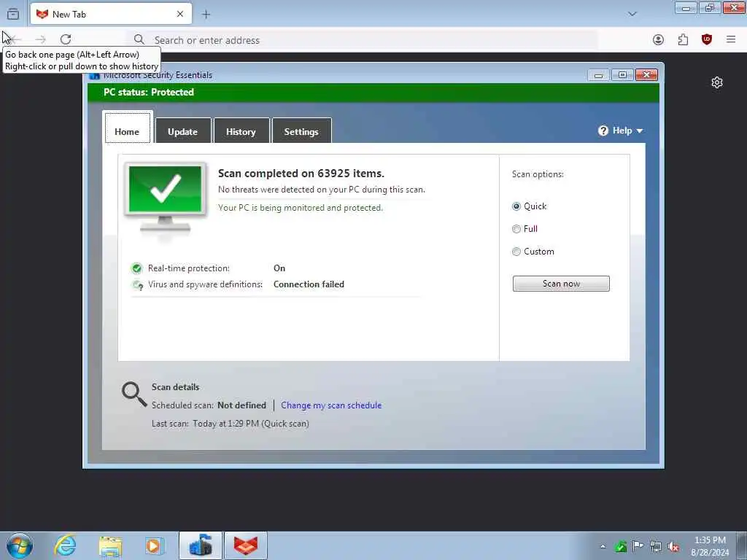Close the New Tab tab
This screenshot has width=747, height=560.
click(180, 15)
